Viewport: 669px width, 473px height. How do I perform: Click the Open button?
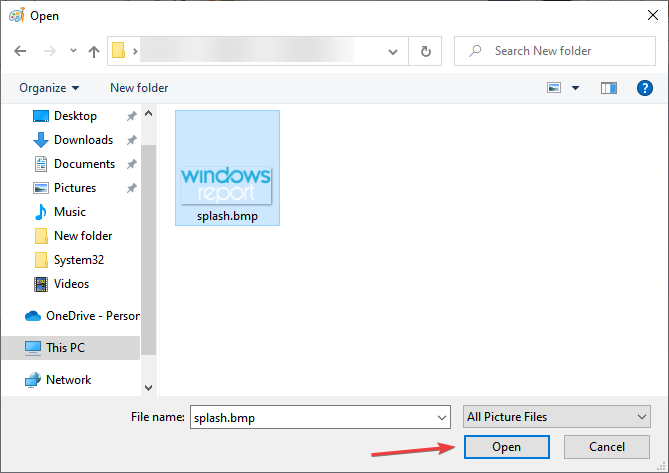[x=506, y=447]
